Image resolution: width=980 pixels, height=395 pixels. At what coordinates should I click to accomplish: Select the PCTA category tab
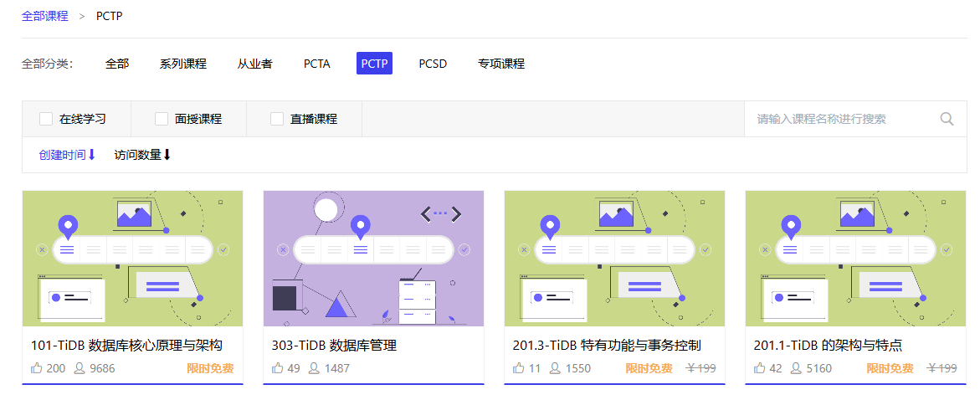317,64
